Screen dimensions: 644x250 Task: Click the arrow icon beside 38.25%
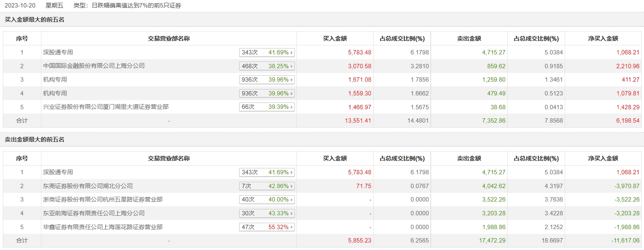coord(292,66)
